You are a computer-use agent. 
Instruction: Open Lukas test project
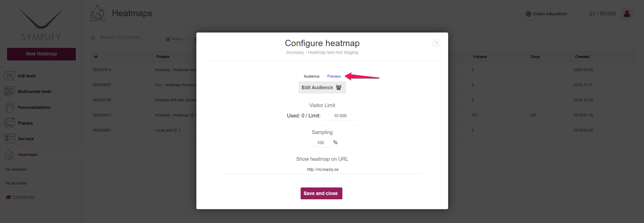click(x=163, y=130)
